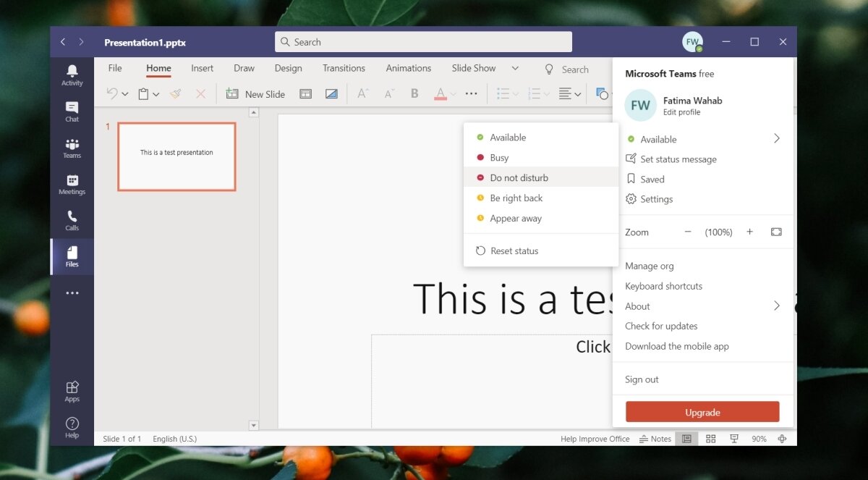Open the Chat section in Teams sidebar
The image size is (868, 480).
point(72,110)
